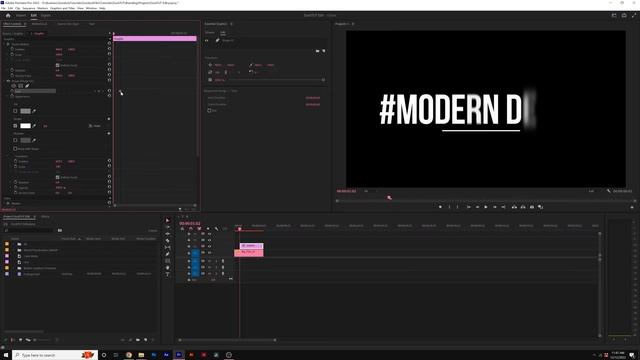Enable Roll checkbox in Essential Graphics
This screenshot has width=640, height=360.
click(x=209, y=111)
